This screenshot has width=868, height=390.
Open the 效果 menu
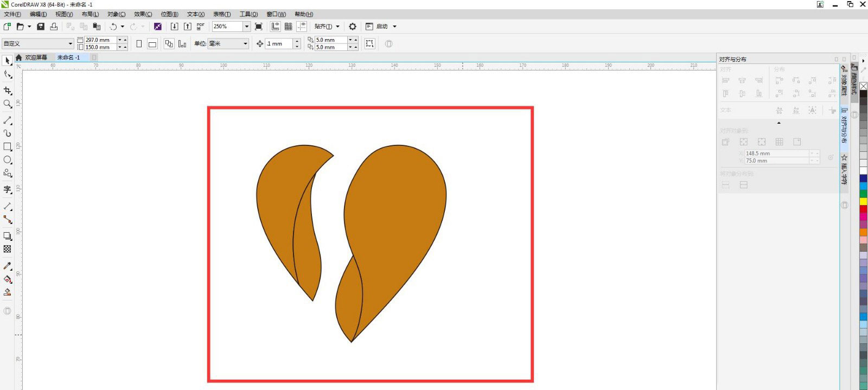[143, 14]
